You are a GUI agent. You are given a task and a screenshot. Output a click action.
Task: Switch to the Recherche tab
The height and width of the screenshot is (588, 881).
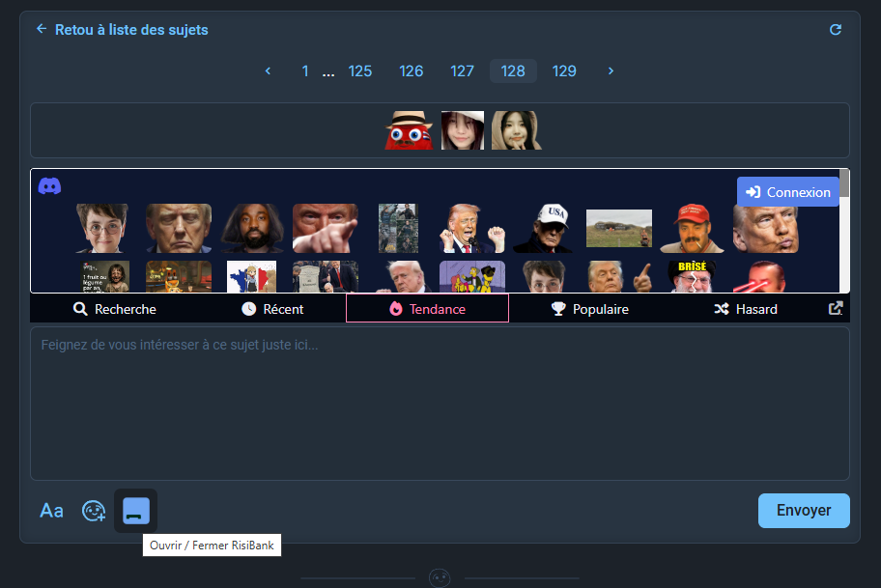tap(114, 309)
